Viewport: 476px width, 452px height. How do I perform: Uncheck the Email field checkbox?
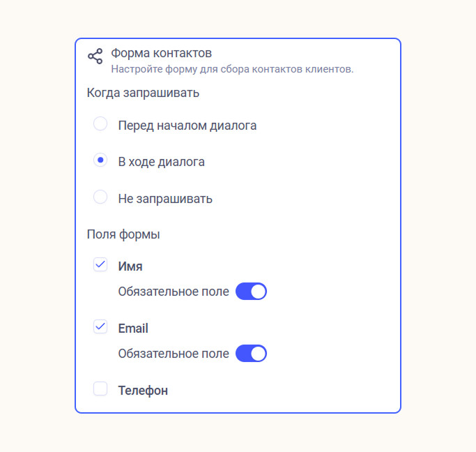100,327
